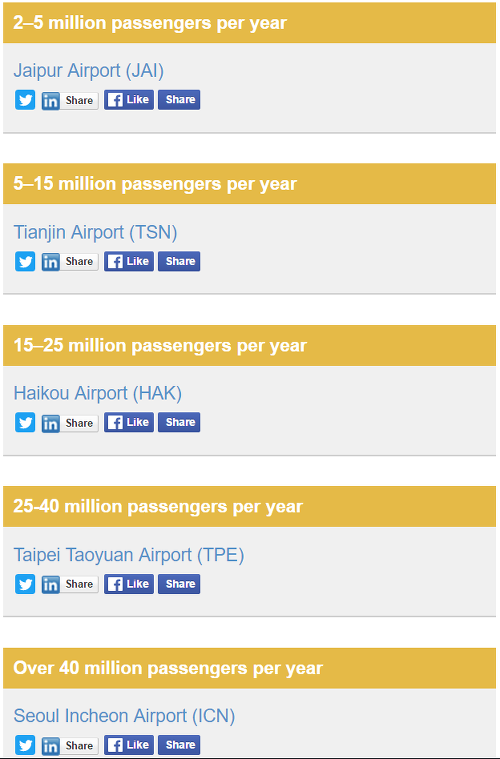Image resolution: width=500 pixels, height=759 pixels.
Task: Tweet about Tianjin Airport using Twitter icon
Action: pyautogui.click(x=25, y=261)
